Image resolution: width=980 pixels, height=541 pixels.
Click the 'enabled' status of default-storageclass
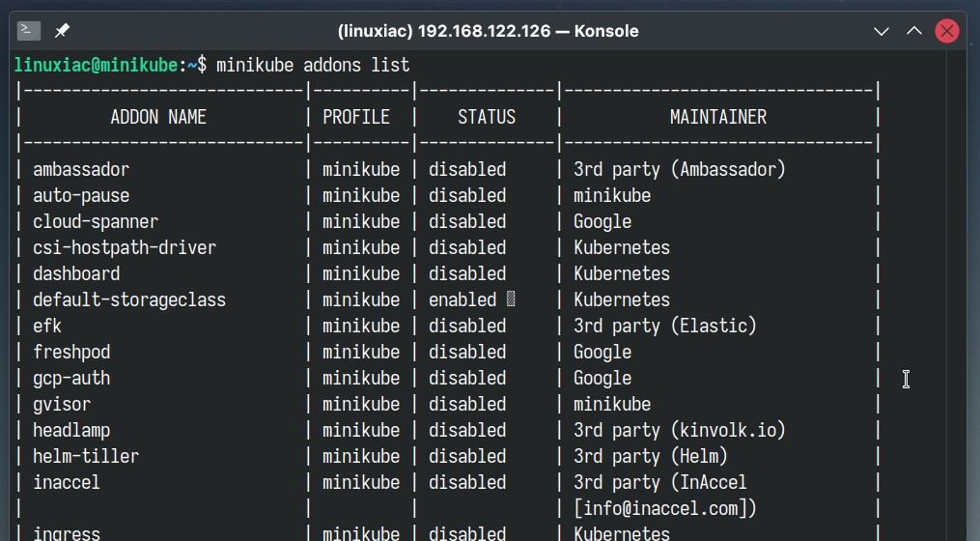click(x=462, y=300)
